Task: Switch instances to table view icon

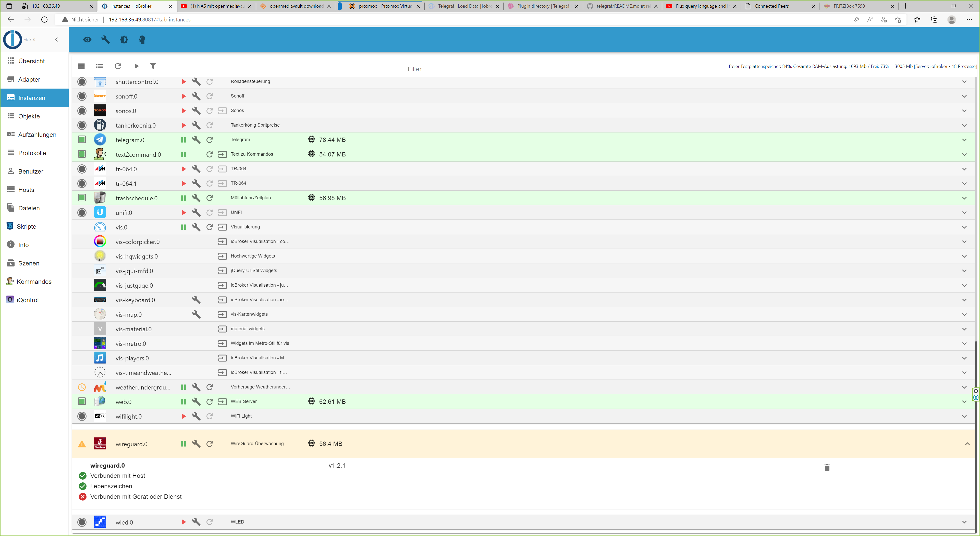Action: click(x=81, y=66)
